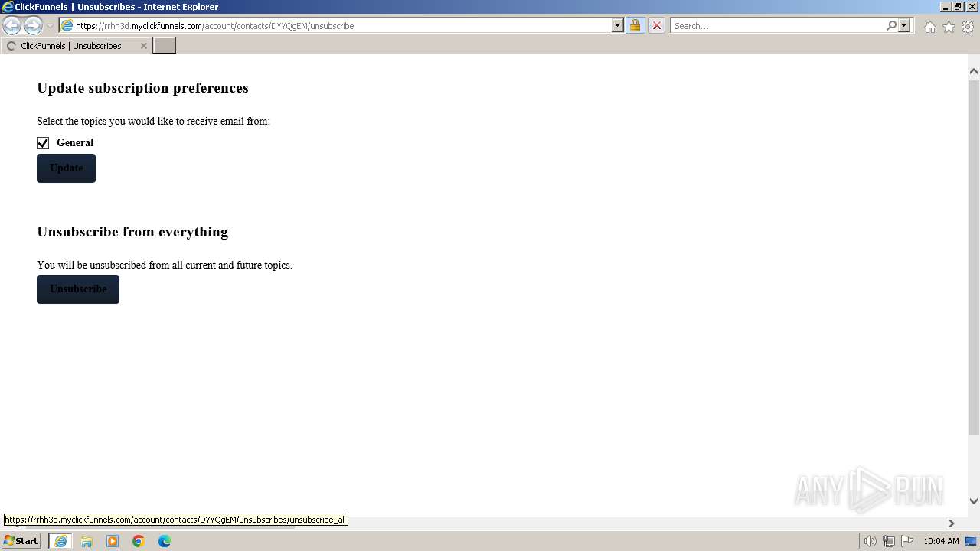This screenshot has height=551, width=980.
Task: Click the browser Search box
Action: (x=778, y=26)
